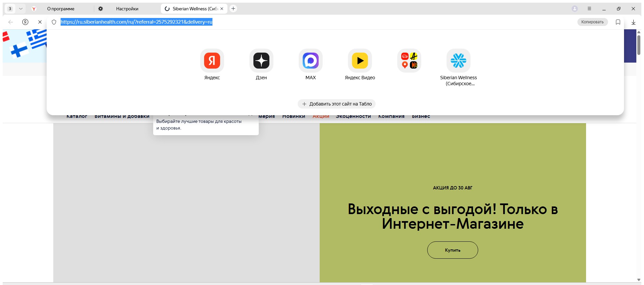Launch the MAX messenger tile

point(311,61)
